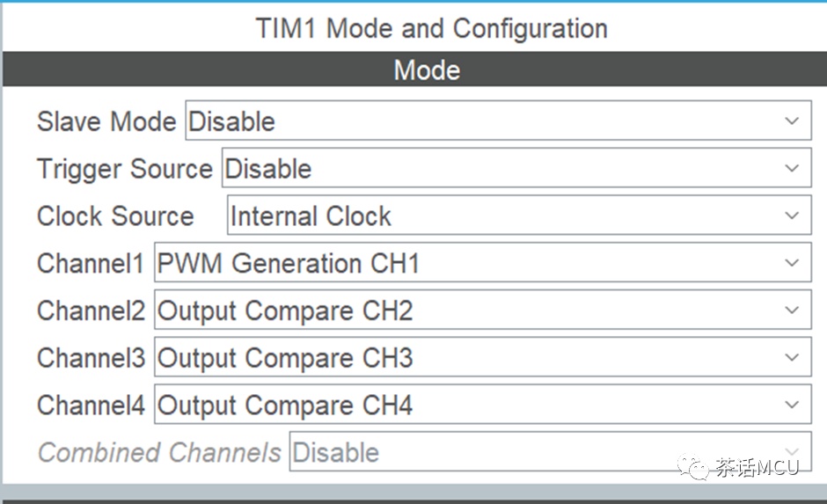
Task: Click the Slave Mode dropdown arrow
Action: (792, 121)
